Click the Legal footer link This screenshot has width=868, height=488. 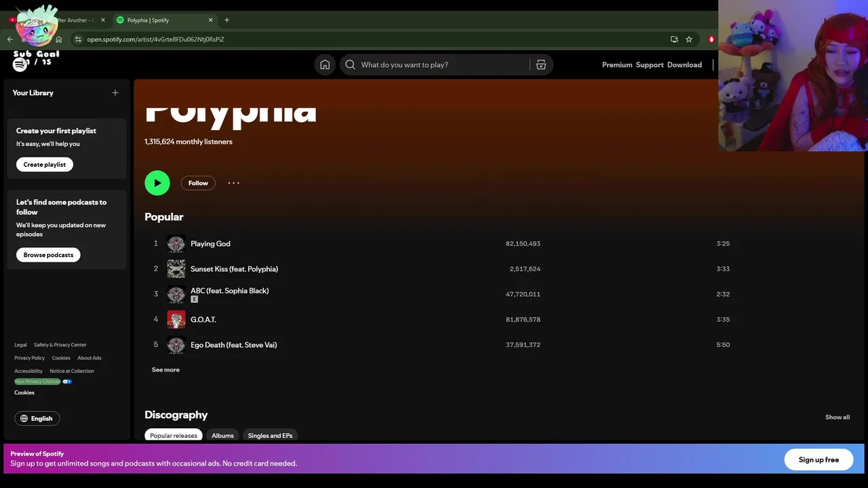(x=20, y=345)
